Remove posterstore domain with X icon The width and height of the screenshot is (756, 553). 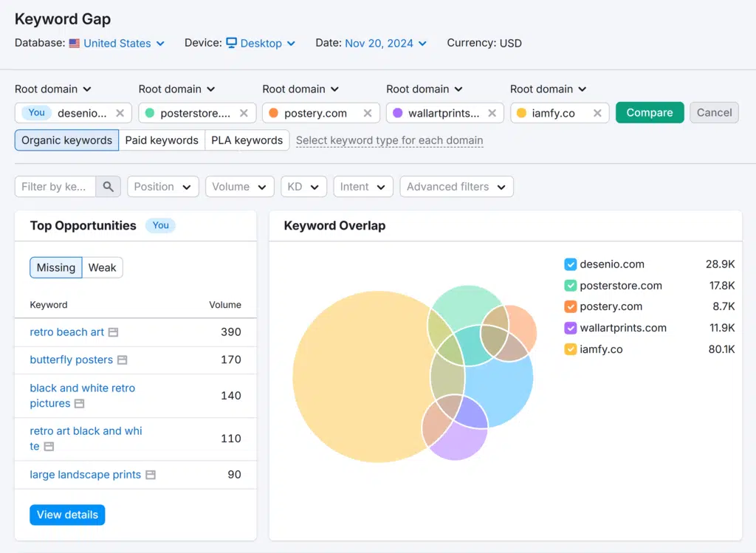click(244, 113)
